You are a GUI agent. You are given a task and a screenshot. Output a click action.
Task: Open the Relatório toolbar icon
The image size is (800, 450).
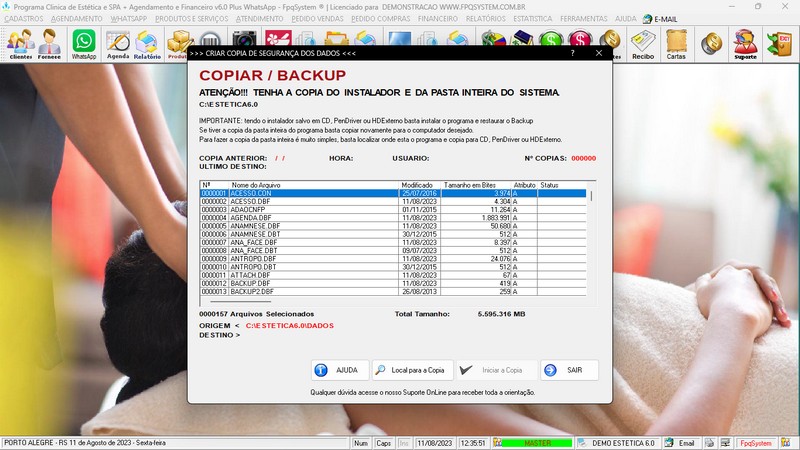147,44
